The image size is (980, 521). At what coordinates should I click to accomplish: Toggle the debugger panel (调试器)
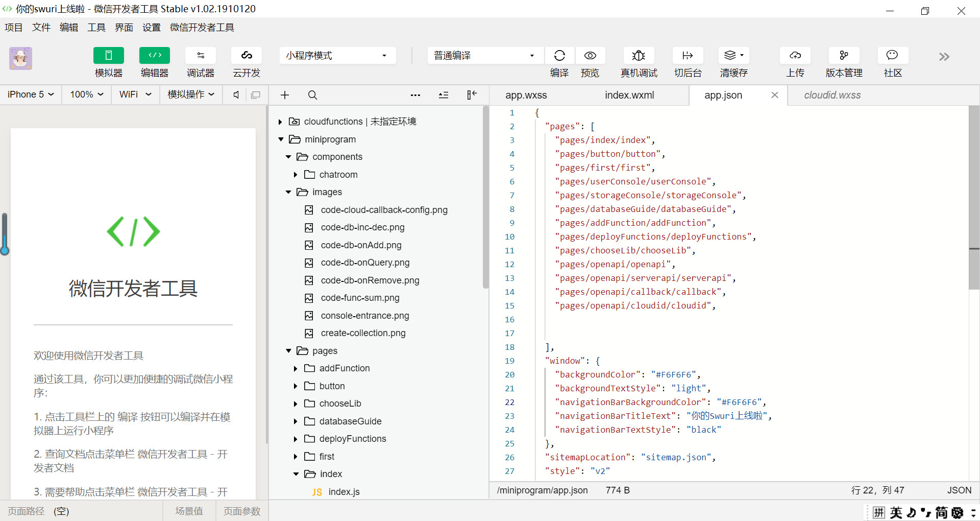tap(200, 56)
